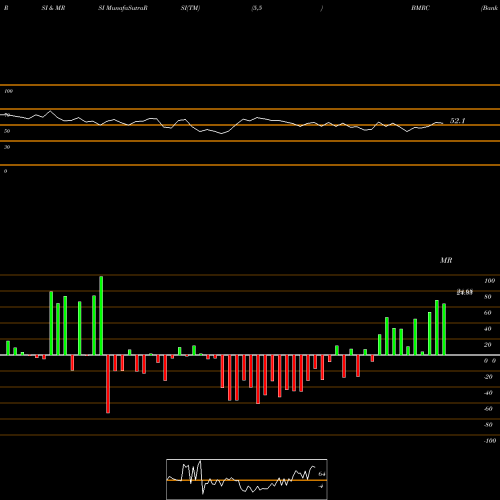The height and width of the screenshot is (500, 500).
Task: Click the RSI axis label 100
Action: click(x=8, y=91)
